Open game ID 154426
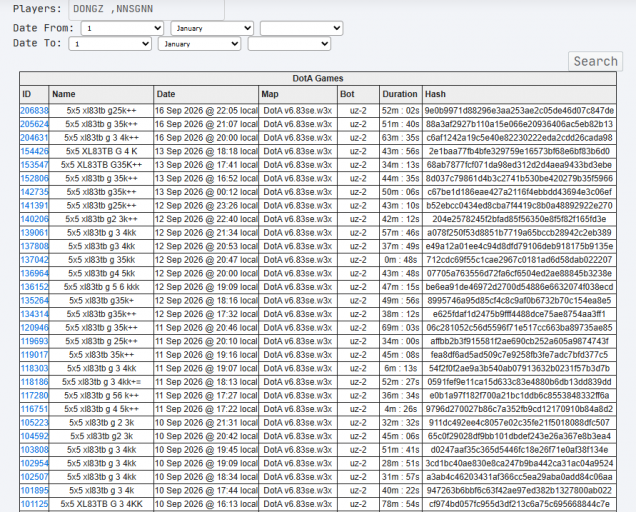Screen dimensions: 636x512 (34, 151)
